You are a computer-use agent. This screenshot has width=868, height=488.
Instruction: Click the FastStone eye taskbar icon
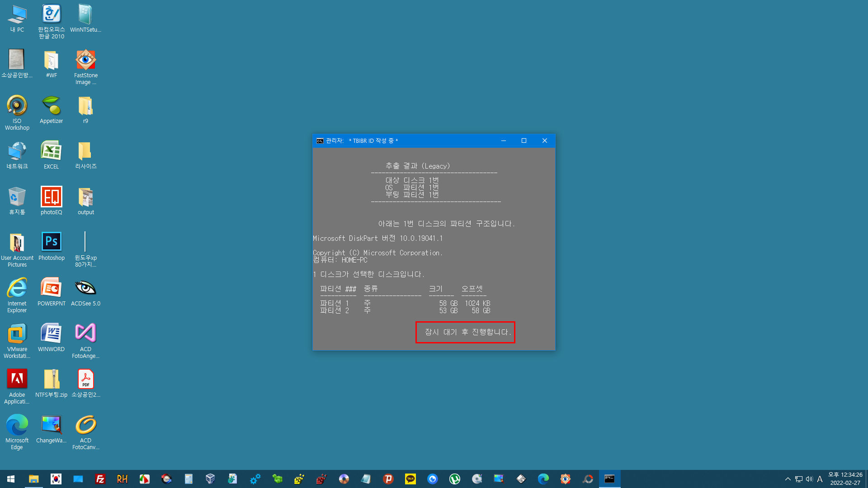[x=566, y=479]
